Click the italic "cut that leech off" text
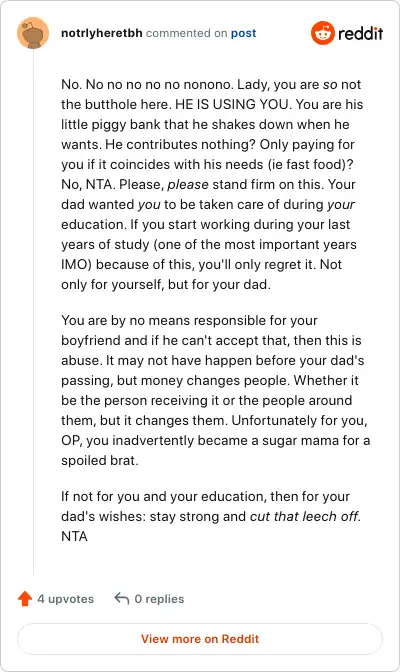The image size is (400, 672). click(304, 516)
